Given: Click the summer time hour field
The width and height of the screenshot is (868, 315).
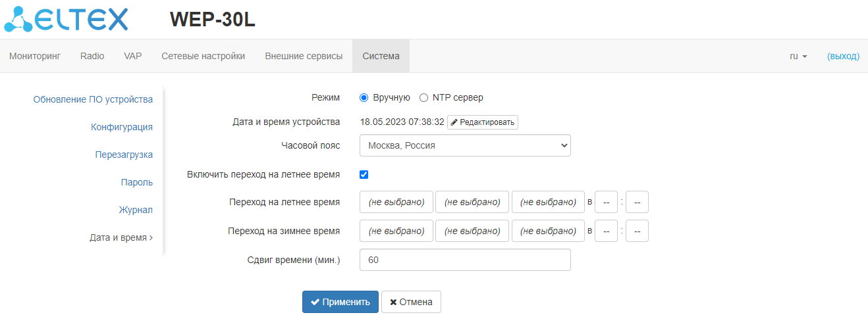Looking at the screenshot, I should (606, 203).
